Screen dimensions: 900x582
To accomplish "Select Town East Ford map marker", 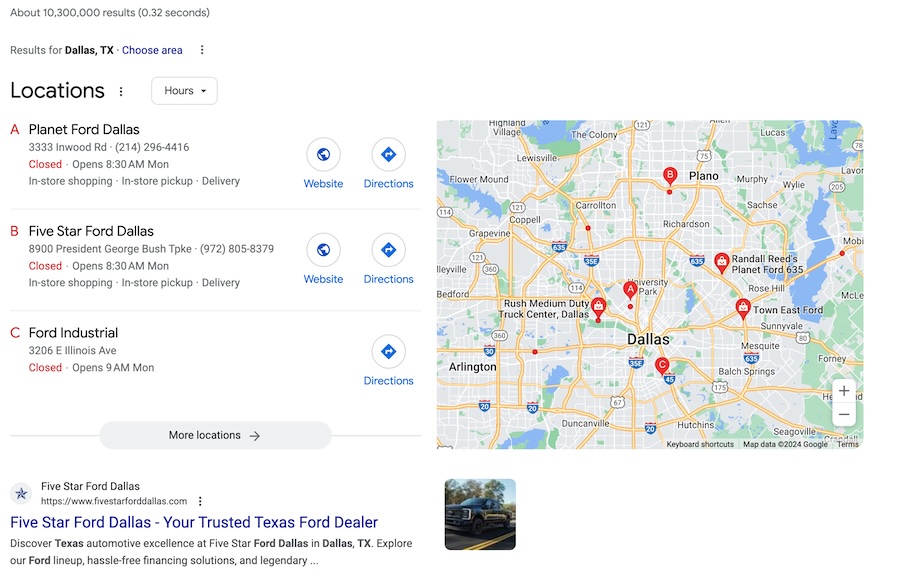I will (742, 308).
